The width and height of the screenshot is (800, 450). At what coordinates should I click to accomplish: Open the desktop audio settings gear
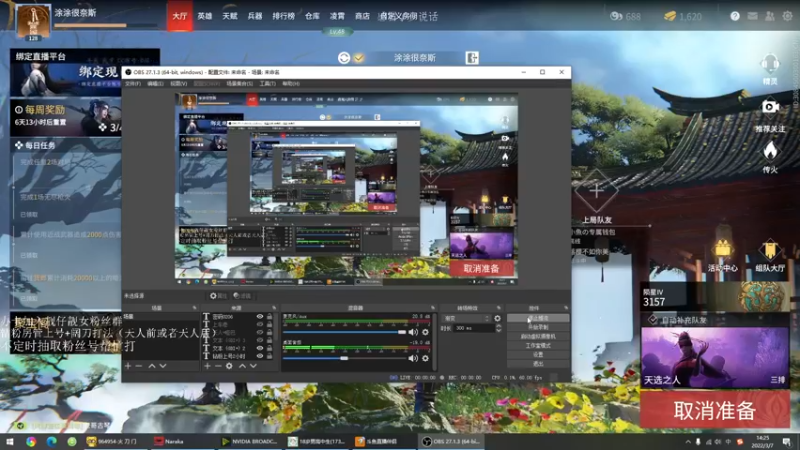click(426, 358)
